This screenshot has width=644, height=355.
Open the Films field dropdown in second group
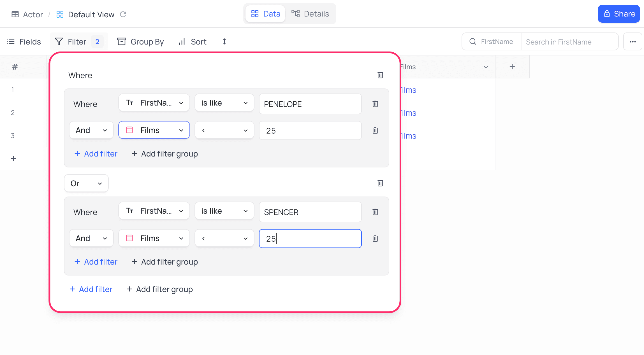pos(154,238)
